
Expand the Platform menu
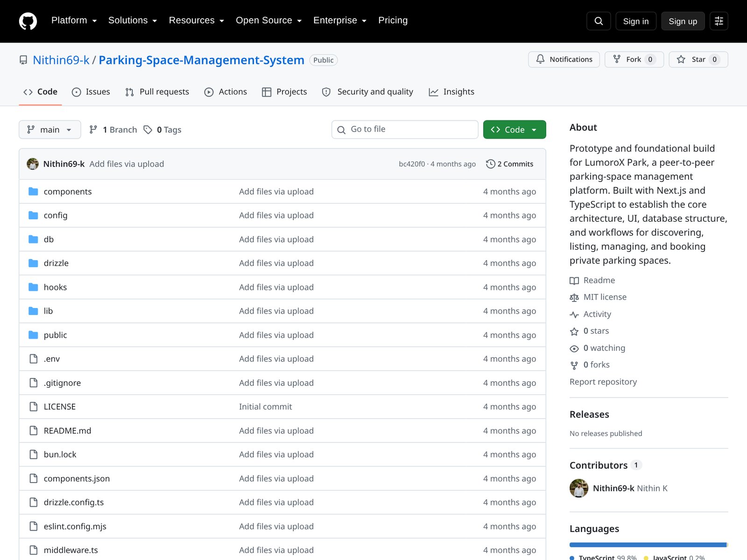[x=74, y=21]
